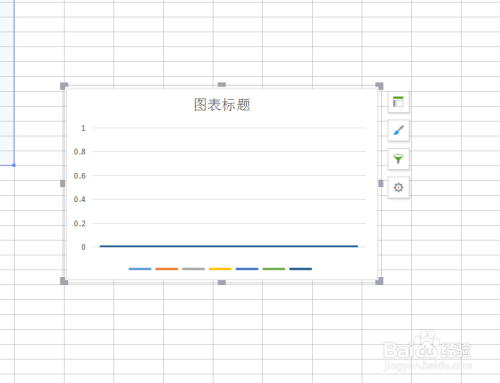
Task: Click the top-left chart resize handle
Action: pyautogui.click(x=64, y=86)
